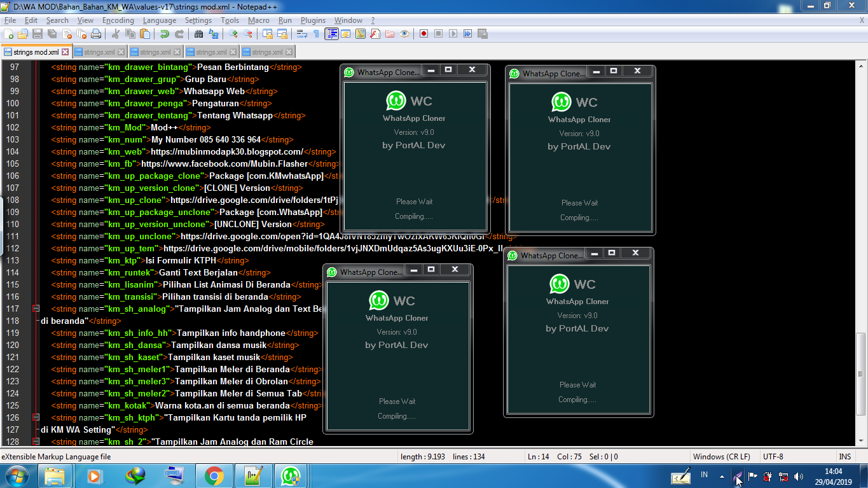
Task: Click the Close All toolbar icon
Action: (x=81, y=34)
